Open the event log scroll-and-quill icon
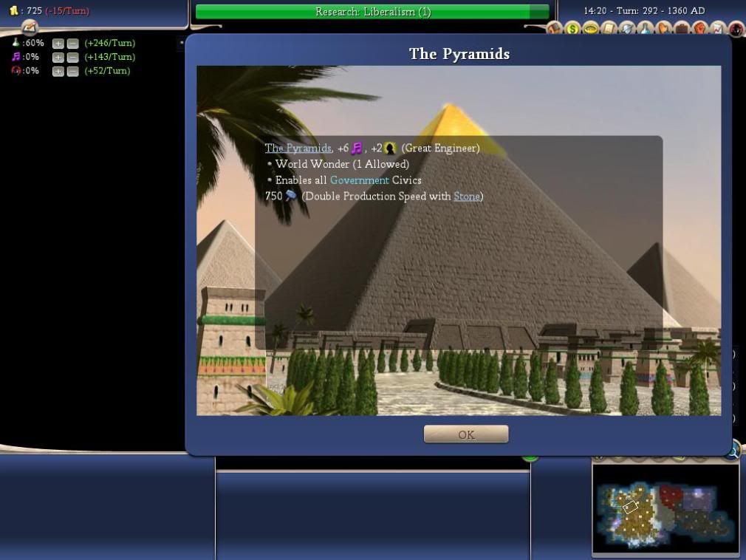Viewport: 746px width, 560px height. (x=30, y=27)
